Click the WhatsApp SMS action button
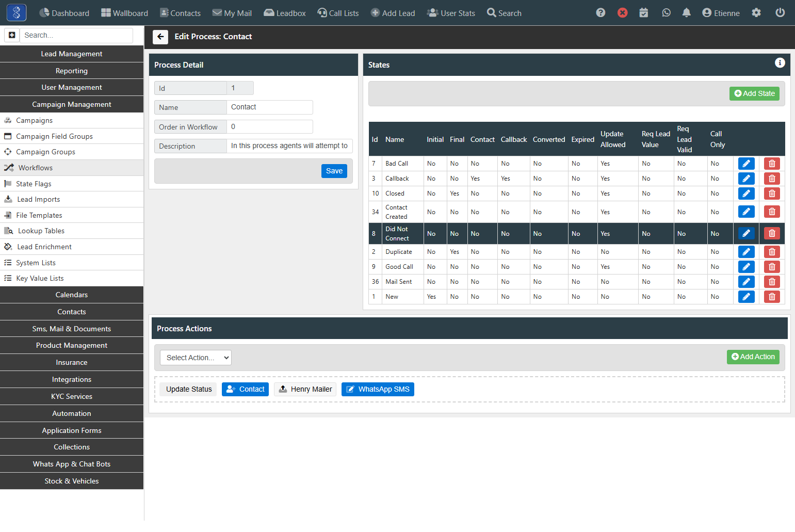The image size is (795, 532). click(x=378, y=389)
